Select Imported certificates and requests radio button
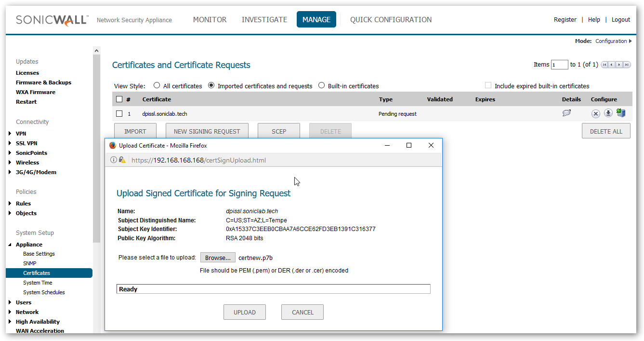The image size is (644, 341). point(211,85)
